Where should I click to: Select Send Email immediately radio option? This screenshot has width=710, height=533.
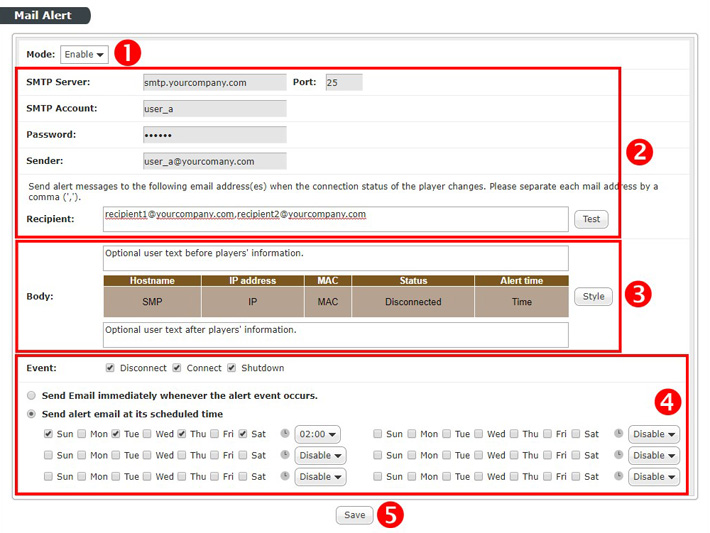point(31,395)
